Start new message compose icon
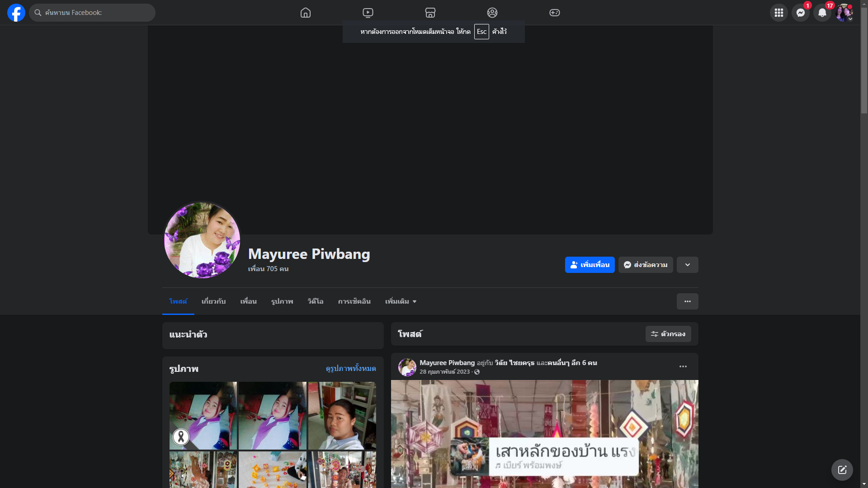Viewport: 868px width, 488px height. point(842,470)
